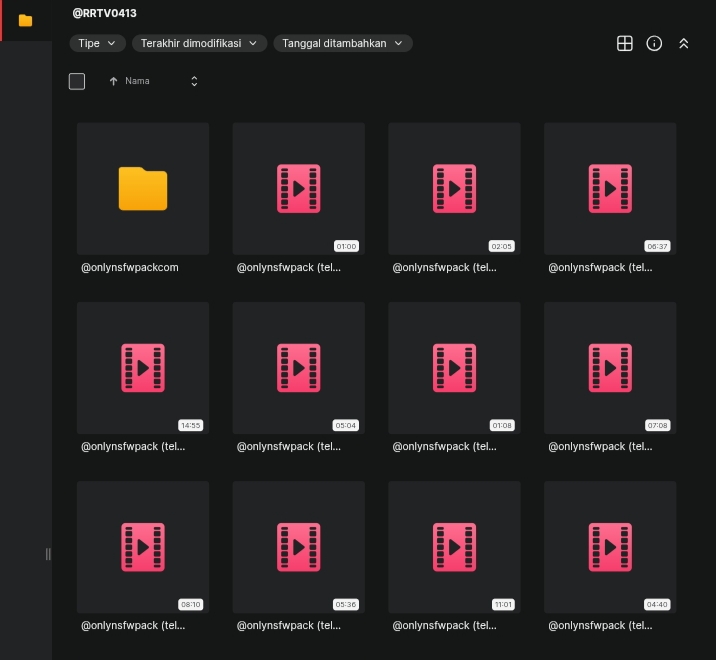Toggle the select-all checkbox
716x660 pixels.
tap(77, 81)
